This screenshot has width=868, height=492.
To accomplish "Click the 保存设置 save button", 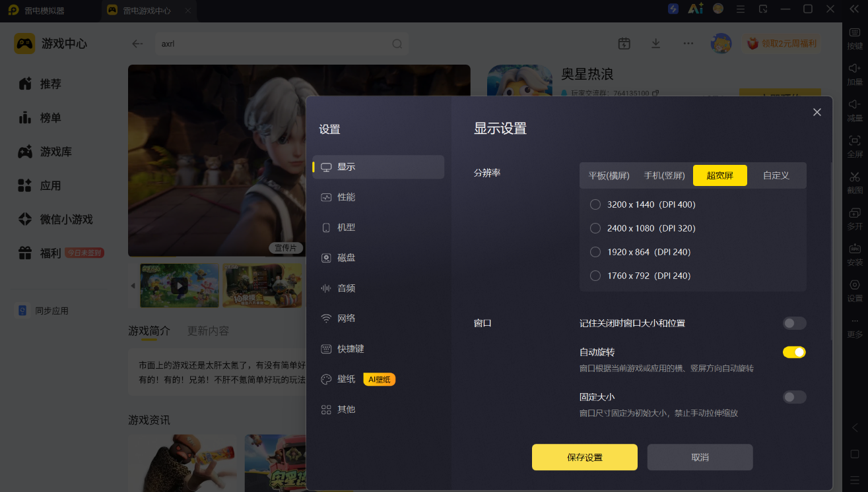I will 585,457.
